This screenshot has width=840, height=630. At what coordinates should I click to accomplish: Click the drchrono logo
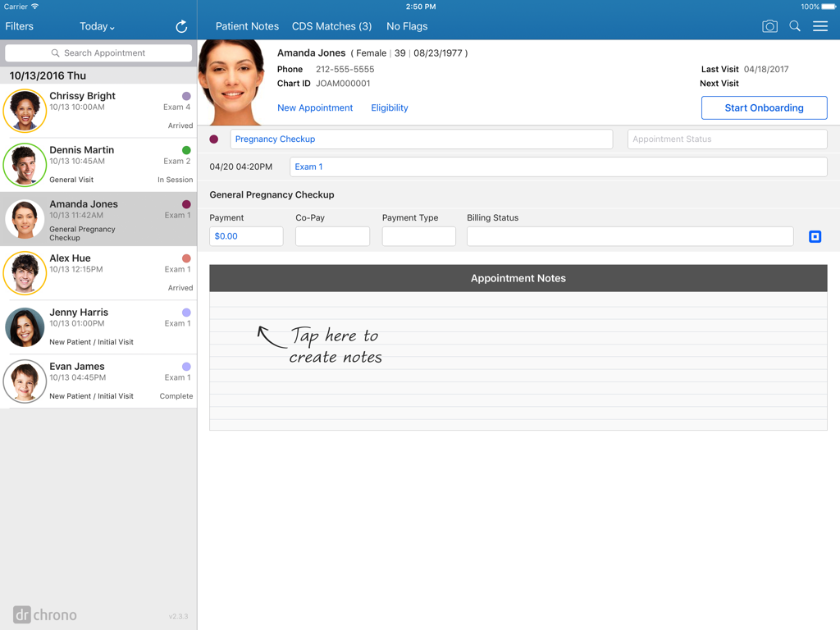click(x=44, y=614)
